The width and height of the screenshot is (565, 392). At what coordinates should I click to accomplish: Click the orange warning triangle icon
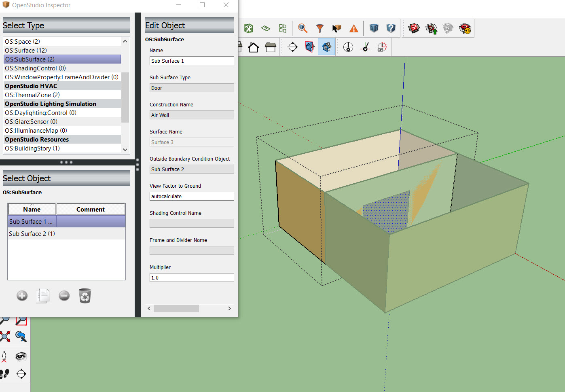[354, 28]
